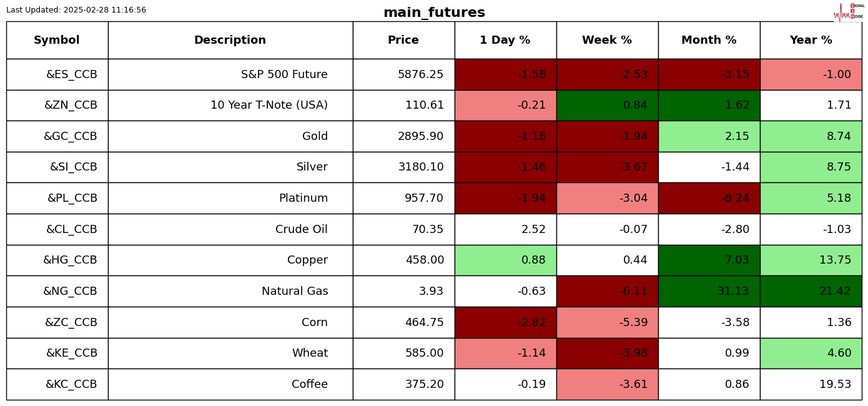
Task: Click the dark red S&P 500 1 Day cell
Action: coord(505,74)
